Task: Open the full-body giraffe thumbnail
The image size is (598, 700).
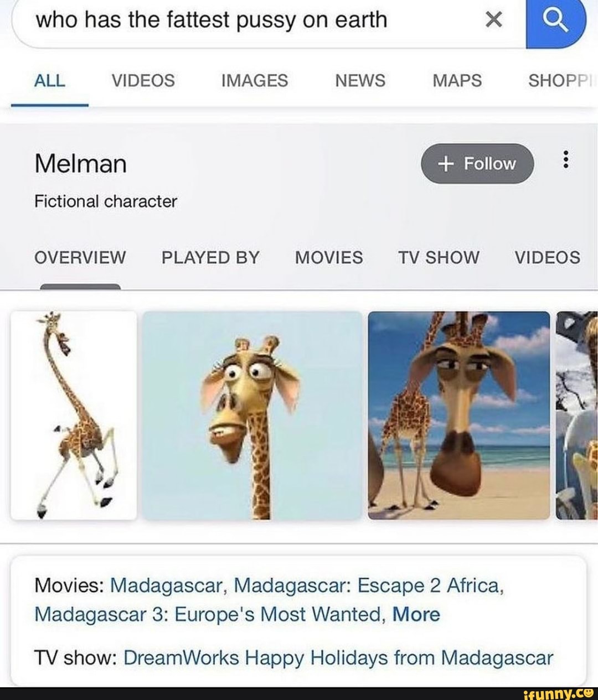Action: [x=74, y=416]
